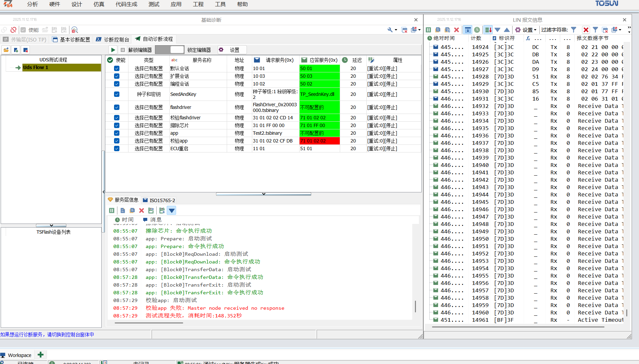Open the 工具 menu
Viewport: 639px width, 364px height.
pyautogui.click(x=220, y=4)
